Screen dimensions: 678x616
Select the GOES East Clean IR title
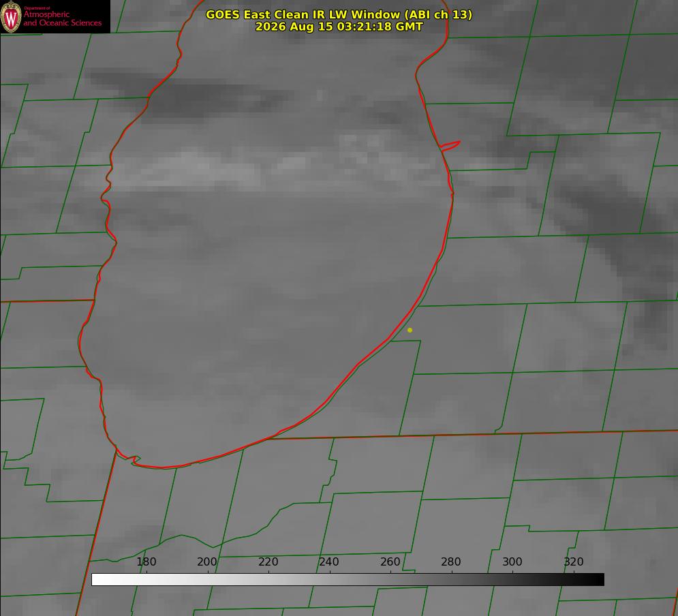pyautogui.click(x=339, y=14)
